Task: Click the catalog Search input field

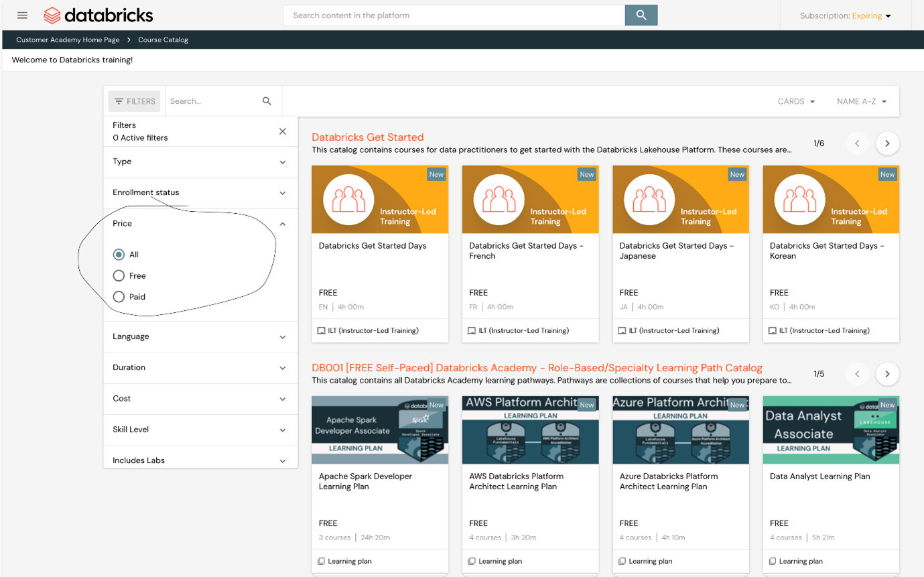Action: click(x=213, y=101)
